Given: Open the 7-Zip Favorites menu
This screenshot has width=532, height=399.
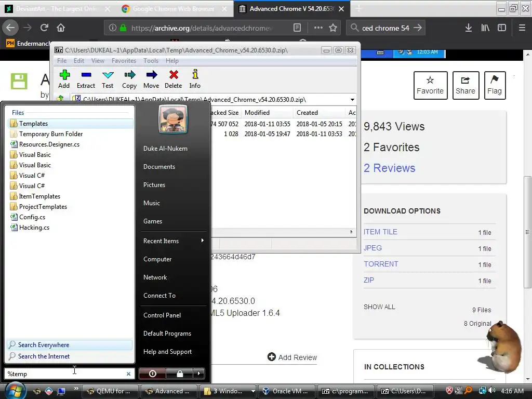Looking at the screenshot, I should tap(124, 61).
